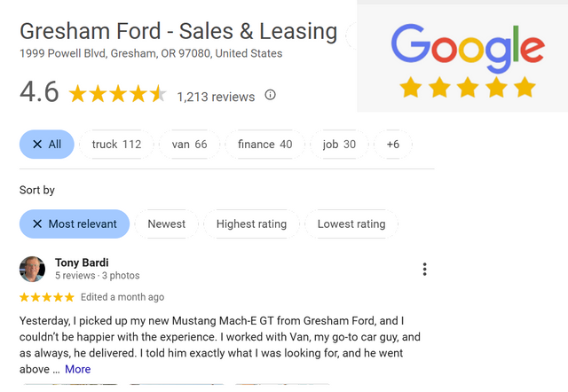This screenshot has height=392, width=568.
Task: Click the X icon on Most relevant chip
Action: coord(37,224)
